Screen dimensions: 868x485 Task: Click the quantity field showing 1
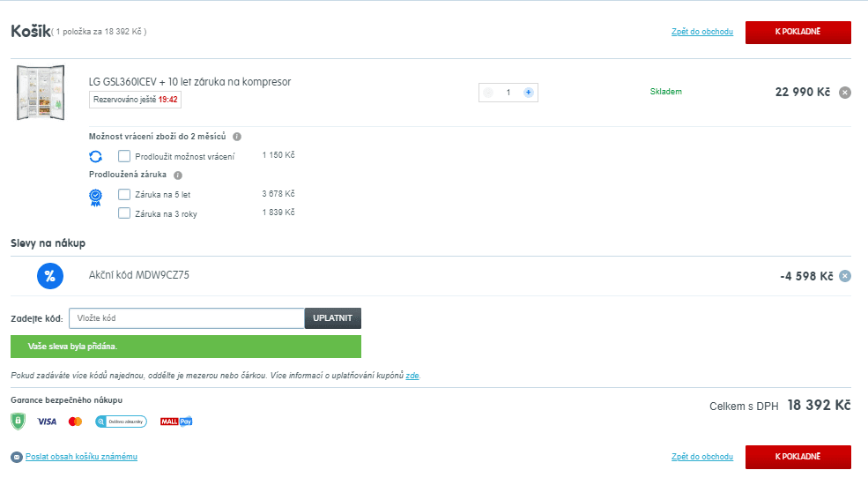pyautogui.click(x=508, y=93)
